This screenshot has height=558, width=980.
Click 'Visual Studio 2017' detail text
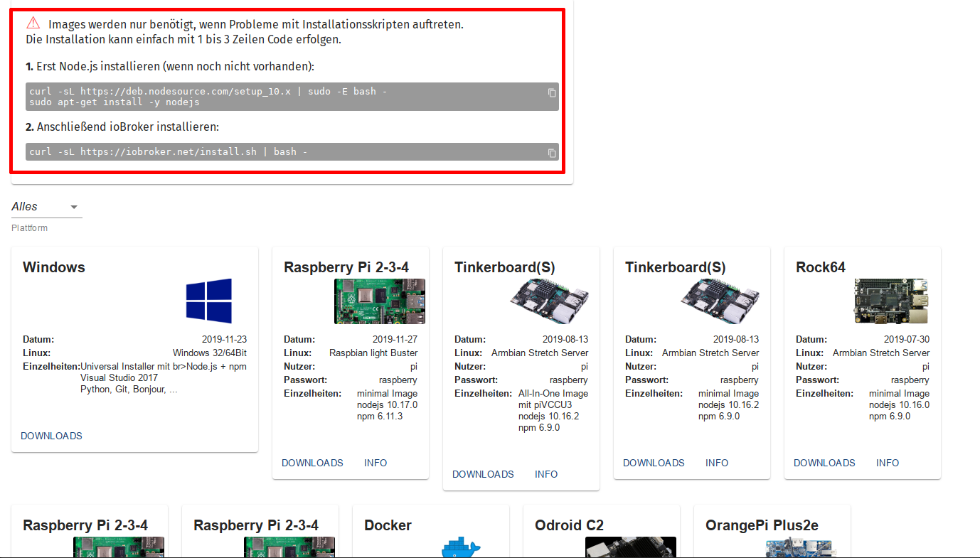(119, 378)
